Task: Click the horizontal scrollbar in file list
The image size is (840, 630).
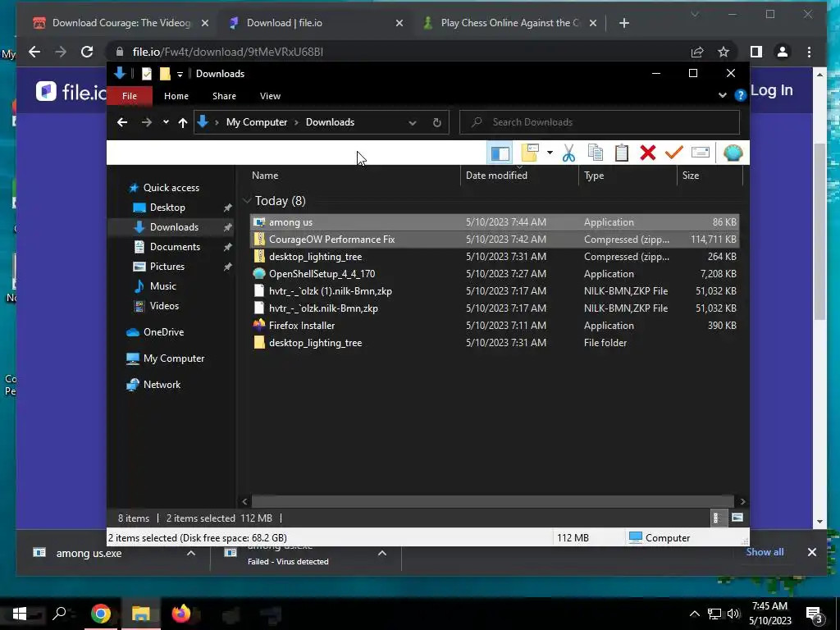Action: pos(492,501)
